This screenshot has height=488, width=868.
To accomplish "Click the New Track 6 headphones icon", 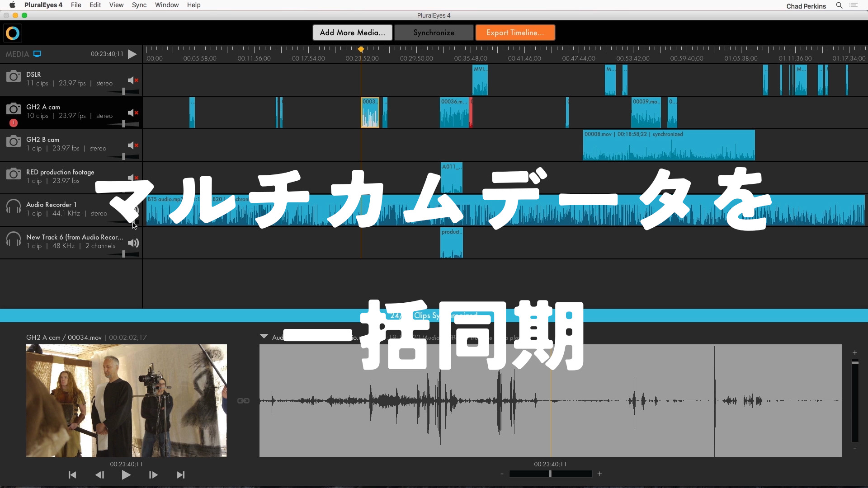I will point(14,239).
